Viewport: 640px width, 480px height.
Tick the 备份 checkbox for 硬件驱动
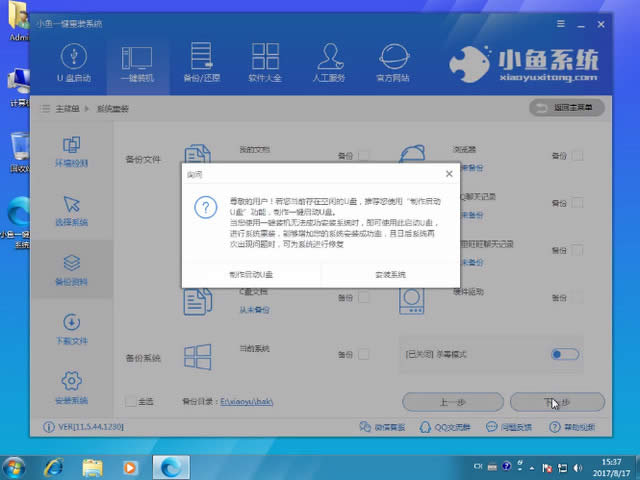pyautogui.click(x=577, y=297)
